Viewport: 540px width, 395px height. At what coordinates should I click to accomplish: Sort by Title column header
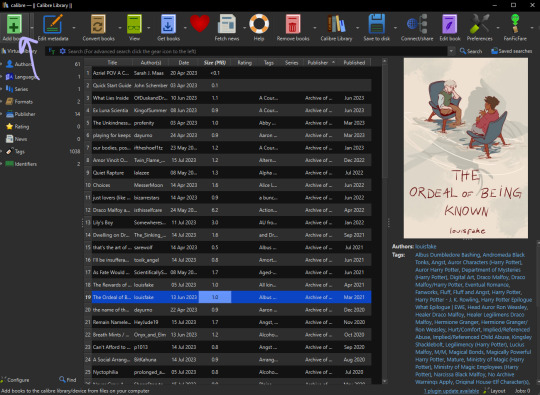click(x=112, y=62)
